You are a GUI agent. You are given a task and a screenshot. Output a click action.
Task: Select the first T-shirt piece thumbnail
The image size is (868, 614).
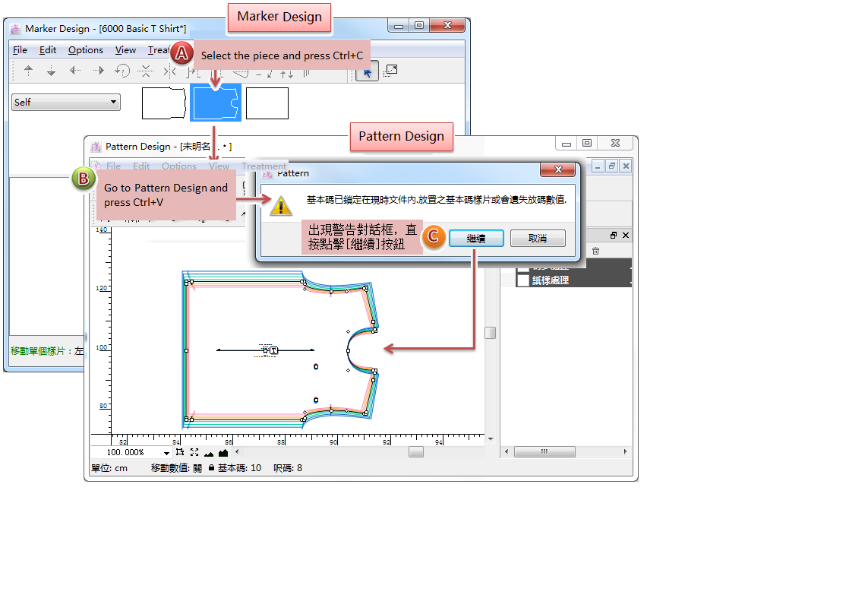pyautogui.click(x=164, y=103)
